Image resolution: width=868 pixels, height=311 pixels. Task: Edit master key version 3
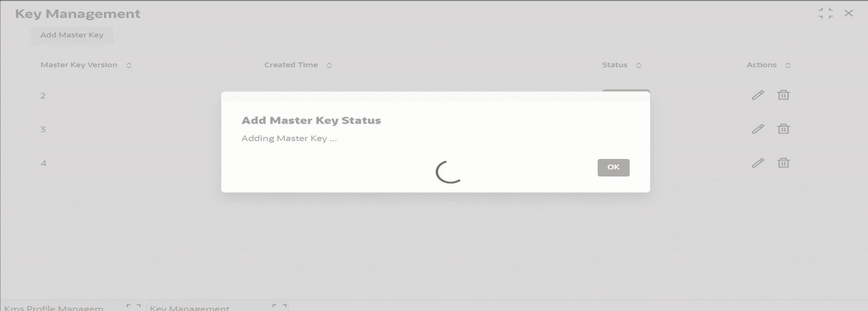click(x=758, y=129)
